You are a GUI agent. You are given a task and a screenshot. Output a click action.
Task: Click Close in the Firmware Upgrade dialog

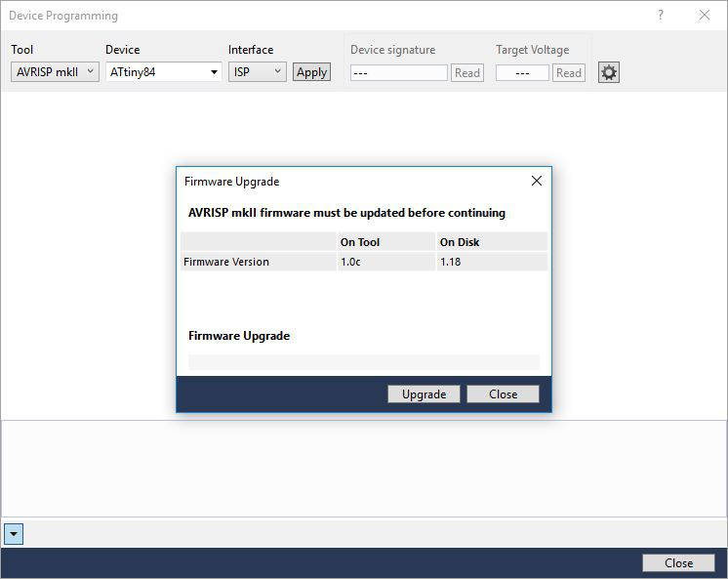click(x=503, y=394)
